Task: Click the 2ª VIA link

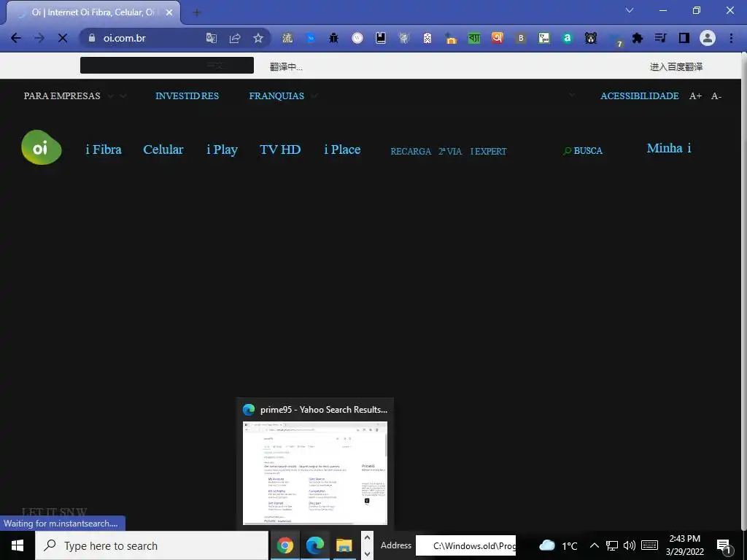Action: 449,151
